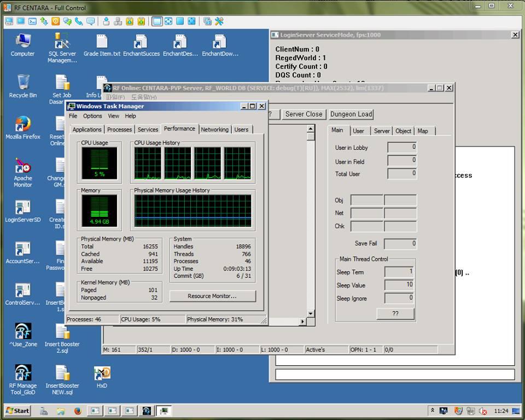Click the taskbar clock showing 11:24
This screenshot has width=525, height=420.
coord(501,411)
